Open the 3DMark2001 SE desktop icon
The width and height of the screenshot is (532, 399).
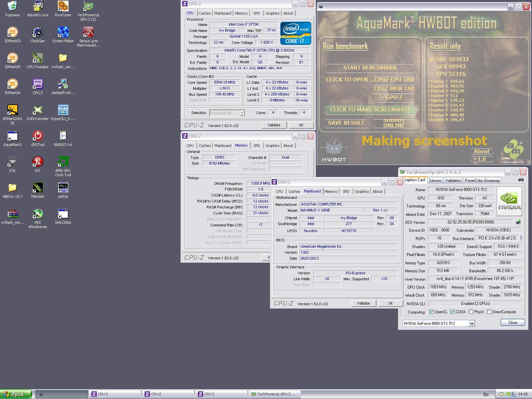point(12,114)
